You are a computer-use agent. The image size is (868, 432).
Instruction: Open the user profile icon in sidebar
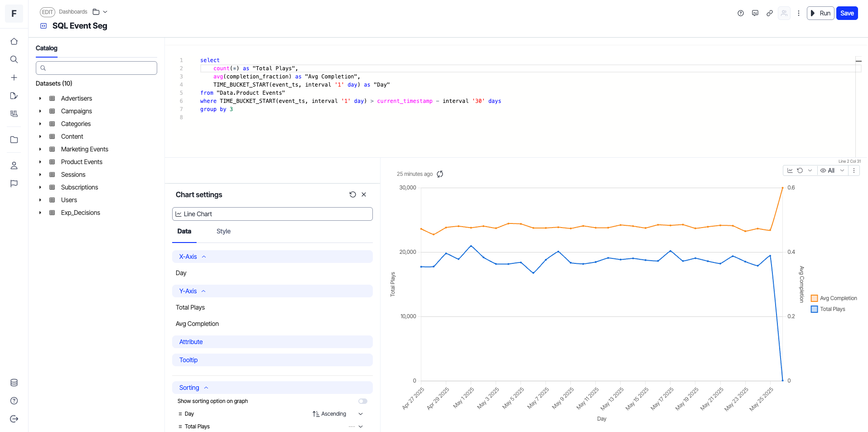[14, 165]
